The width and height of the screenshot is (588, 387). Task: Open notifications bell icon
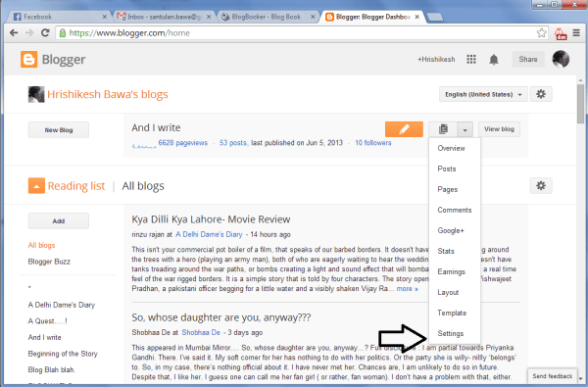coord(494,59)
